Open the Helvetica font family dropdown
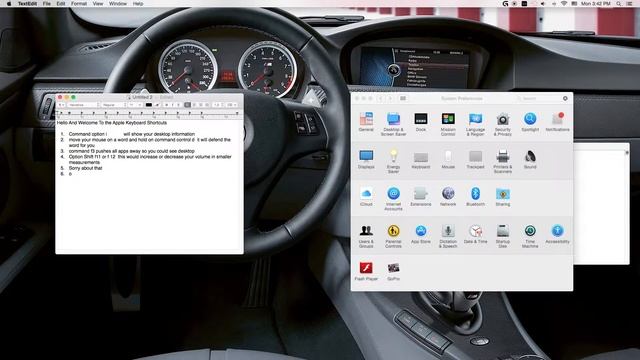 pyautogui.click(x=83, y=105)
